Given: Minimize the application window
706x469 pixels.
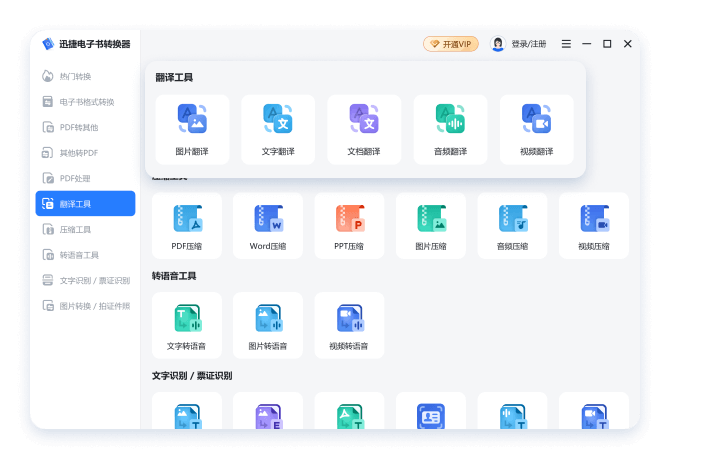Looking at the screenshot, I should coord(586,44).
